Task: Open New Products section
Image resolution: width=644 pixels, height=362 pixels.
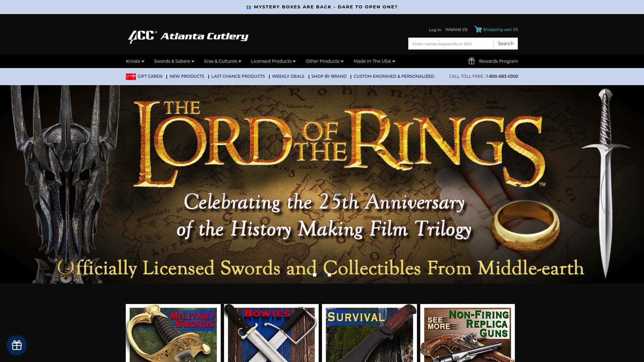Action: point(187,76)
